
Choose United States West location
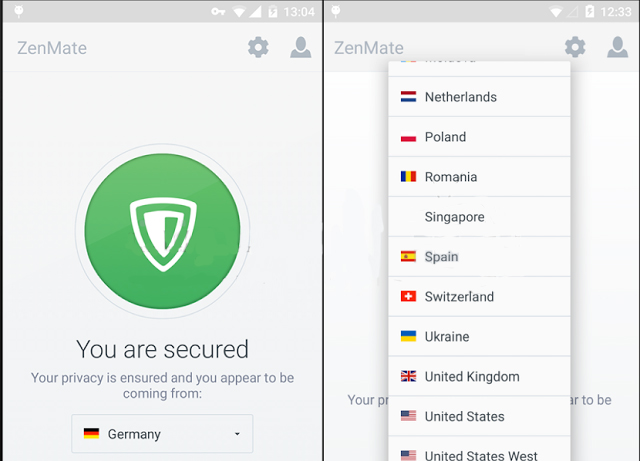pyautogui.click(x=479, y=449)
